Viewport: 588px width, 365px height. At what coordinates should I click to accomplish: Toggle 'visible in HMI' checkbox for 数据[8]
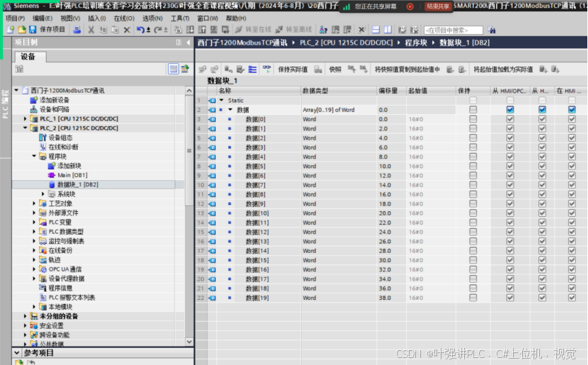(x=572, y=194)
